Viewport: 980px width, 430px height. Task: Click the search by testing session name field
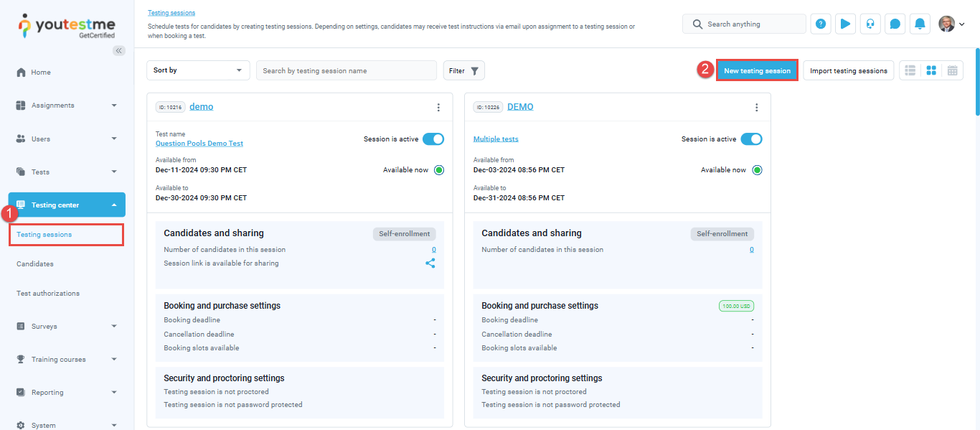346,70
